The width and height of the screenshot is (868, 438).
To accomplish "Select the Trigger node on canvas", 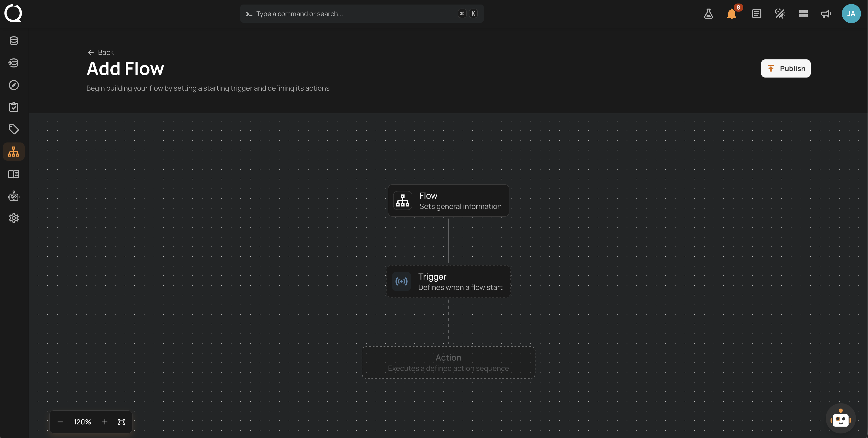I will point(448,281).
